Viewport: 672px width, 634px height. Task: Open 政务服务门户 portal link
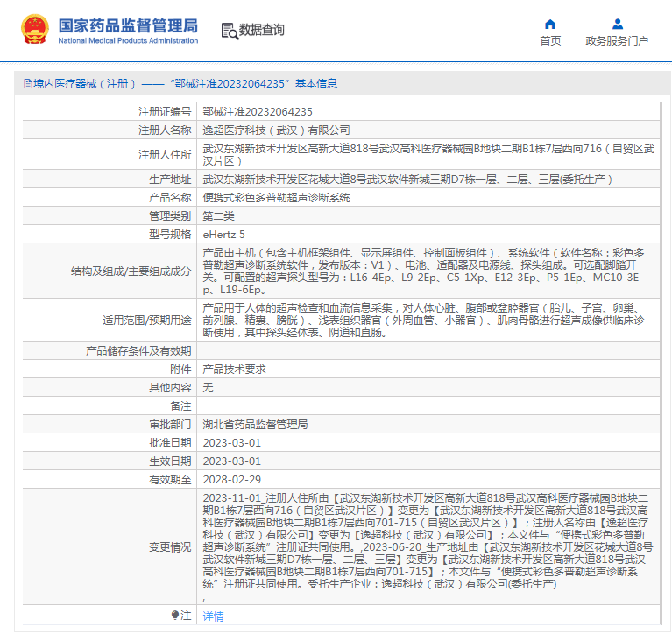617,40
